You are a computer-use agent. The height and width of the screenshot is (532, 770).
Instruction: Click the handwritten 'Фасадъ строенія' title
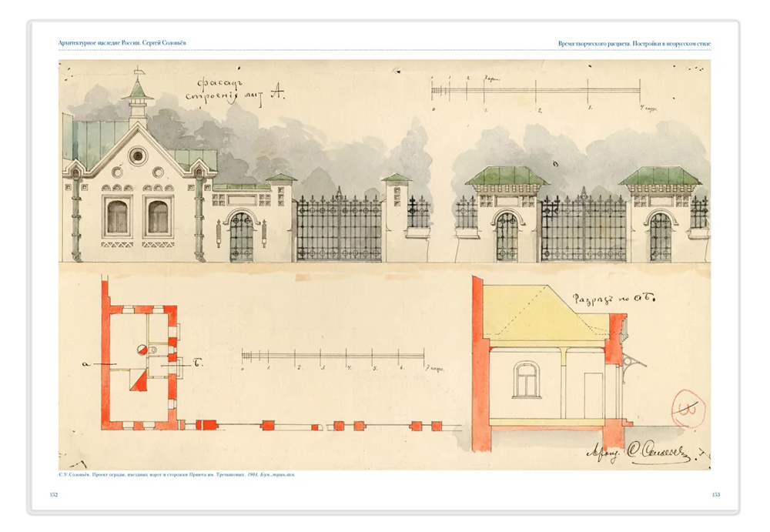click(235, 91)
